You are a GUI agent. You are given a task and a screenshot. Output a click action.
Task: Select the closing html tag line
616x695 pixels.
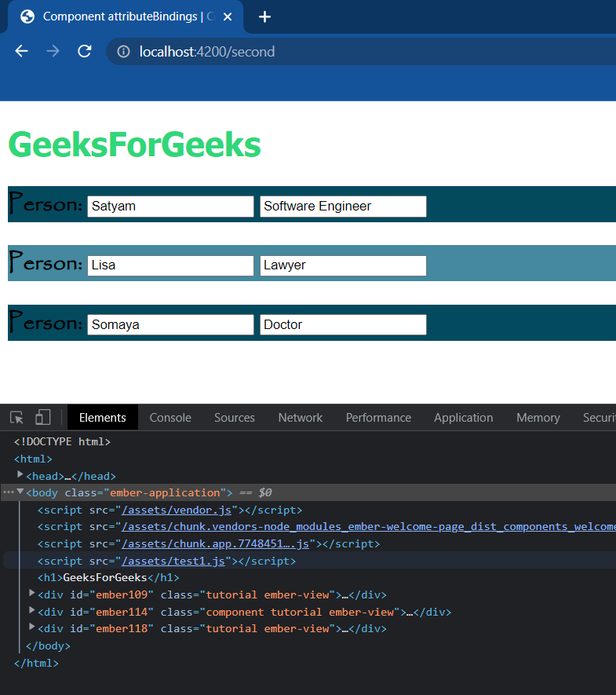pos(36,664)
